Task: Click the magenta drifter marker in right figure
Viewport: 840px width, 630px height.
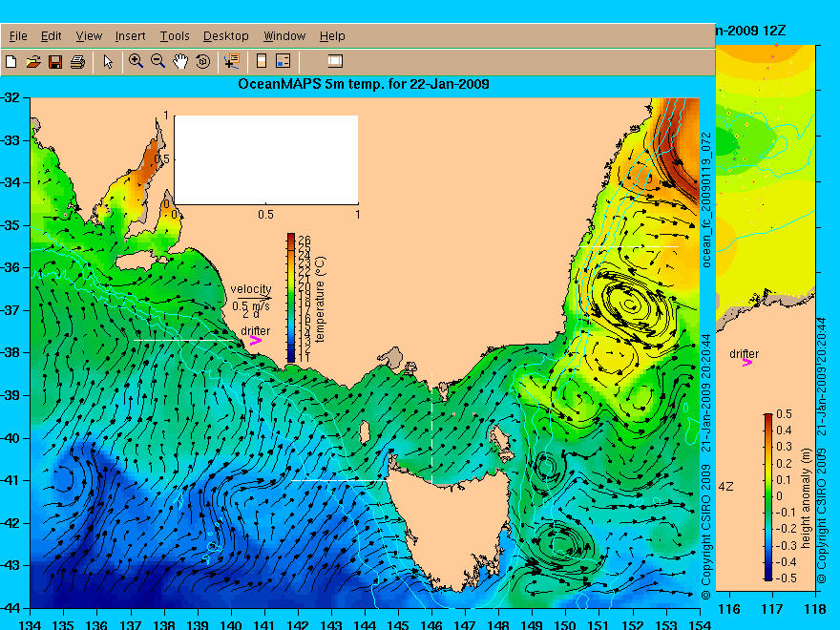Action: (746, 363)
